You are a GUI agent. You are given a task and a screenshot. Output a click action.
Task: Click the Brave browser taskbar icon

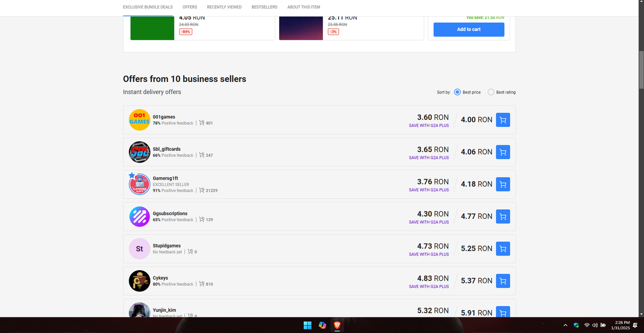tap(337, 325)
